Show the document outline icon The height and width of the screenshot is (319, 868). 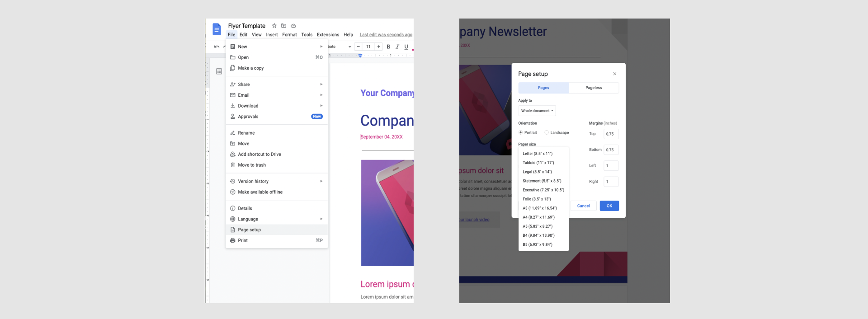219,71
